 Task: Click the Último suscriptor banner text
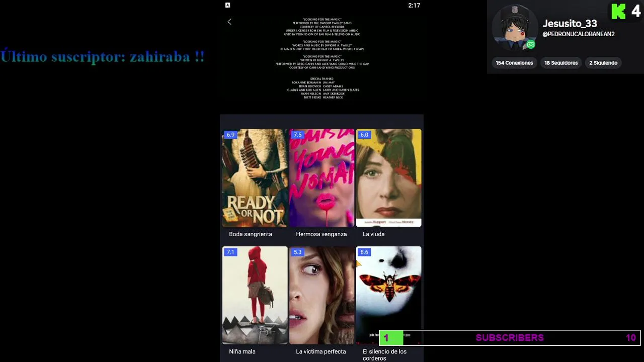pos(103,57)
